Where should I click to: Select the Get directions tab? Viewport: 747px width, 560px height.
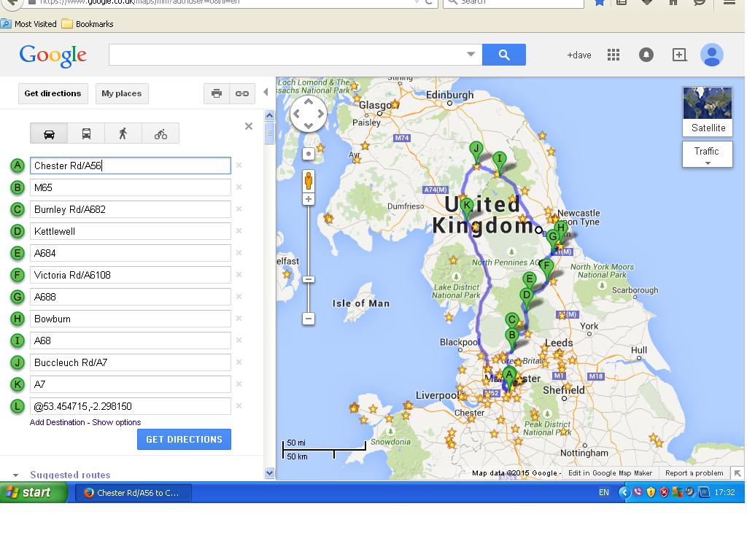coord(53,93)
